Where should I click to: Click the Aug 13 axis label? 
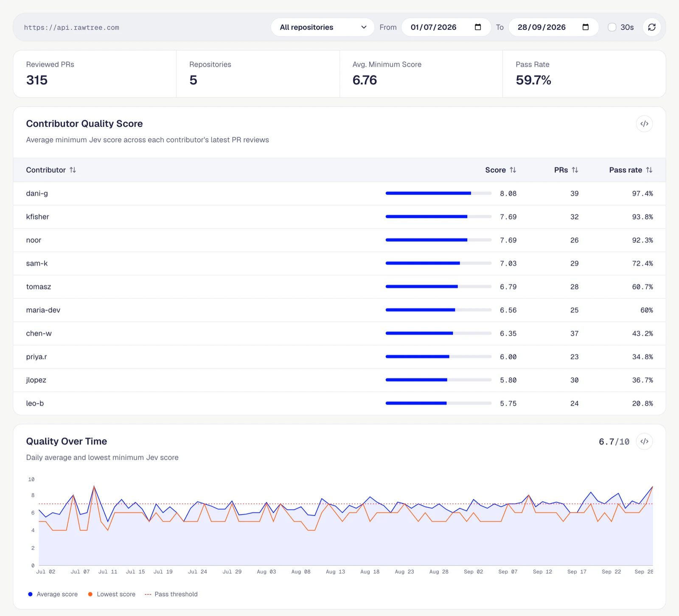tap(335, 572)
